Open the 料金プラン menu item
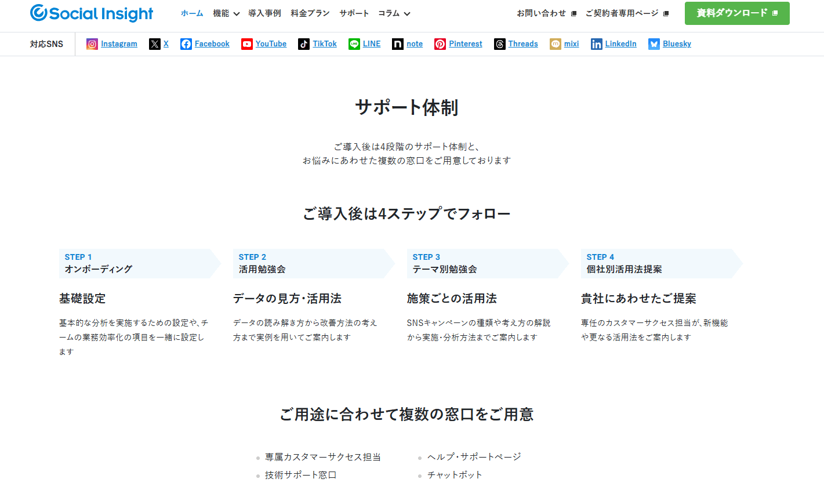This screenshot has height=504, width=824. pos(310,13)
